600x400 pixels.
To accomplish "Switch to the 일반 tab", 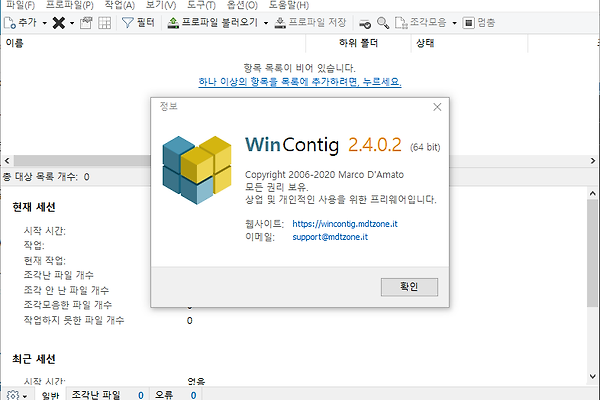I will coord(51,395).
